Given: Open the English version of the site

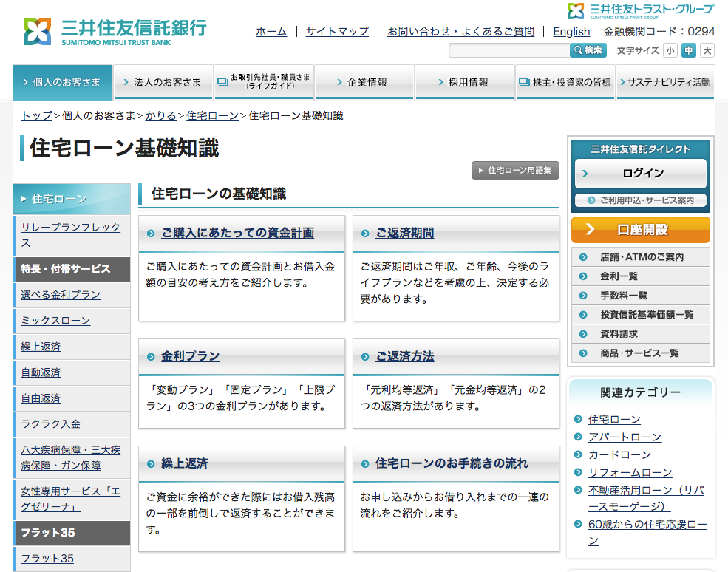Looking at the screenshot, I should pyautogui.click(x=571, y=32).
